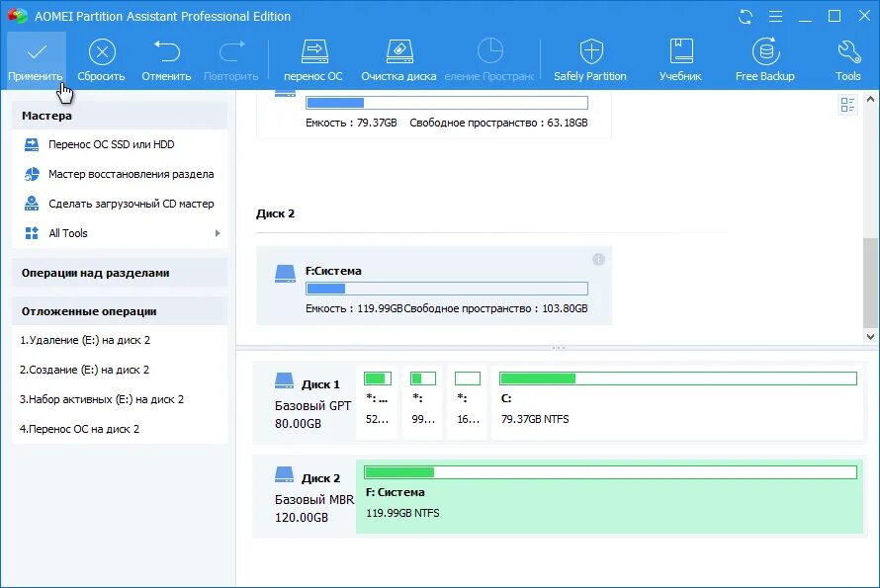Switch disk list view layout icon
Viewport: 880px width, 588px height.
point(847,105)
